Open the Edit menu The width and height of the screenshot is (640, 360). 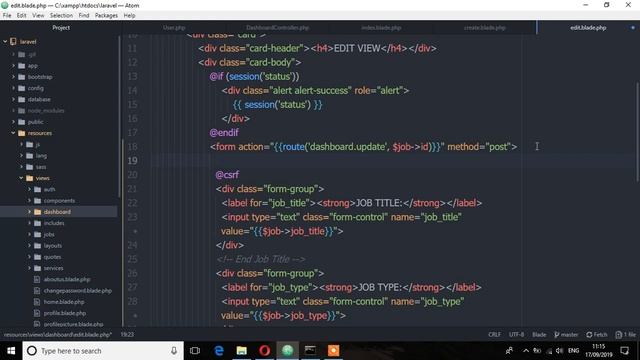pos(22,16)
